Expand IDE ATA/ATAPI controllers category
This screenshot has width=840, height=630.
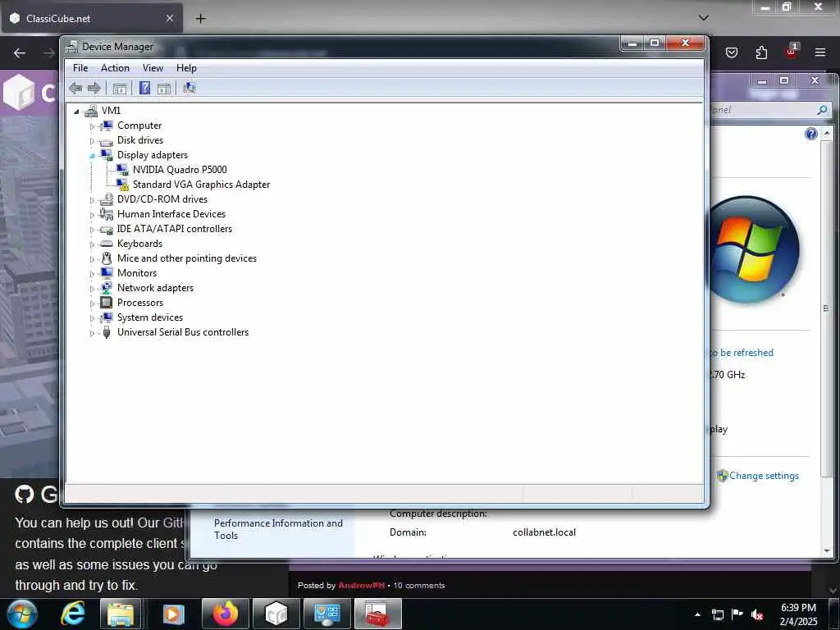[x=92, y=230]
